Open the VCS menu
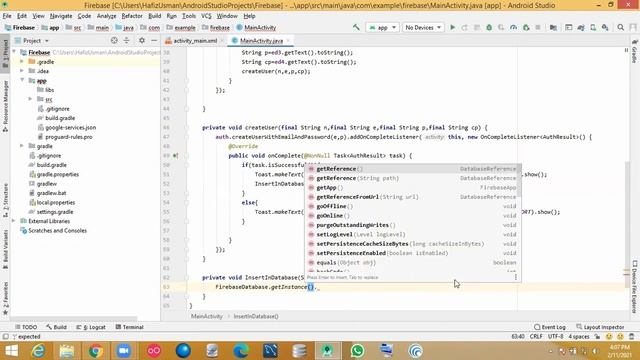 [x=206, y=16]
